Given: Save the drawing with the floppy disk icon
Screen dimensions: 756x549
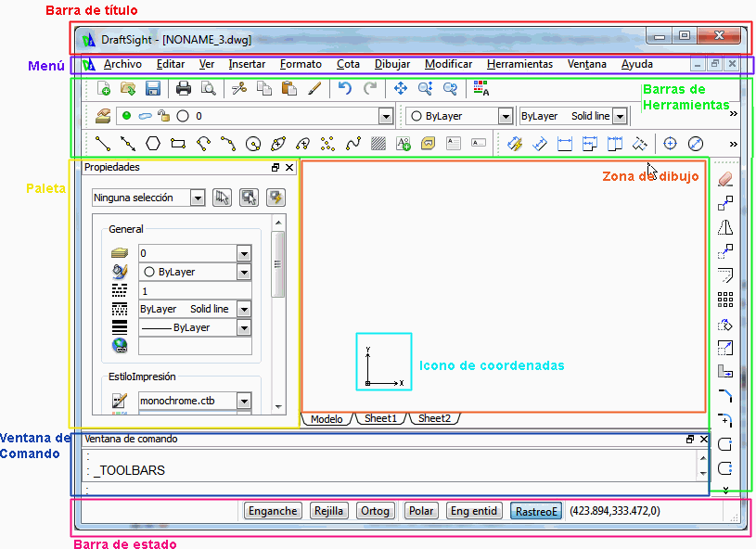Looking at the screenshot, I should click(153, 88).
